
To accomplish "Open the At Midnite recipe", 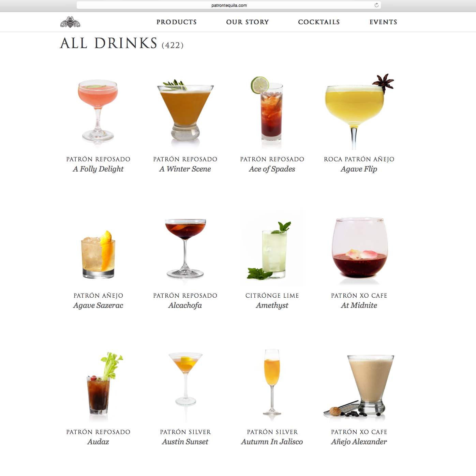I will click(x=359, y=249).
